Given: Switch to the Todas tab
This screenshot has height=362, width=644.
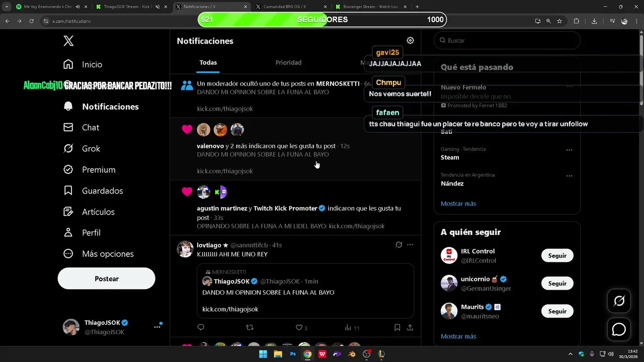Looking at the screenshot, I should 208,63.
